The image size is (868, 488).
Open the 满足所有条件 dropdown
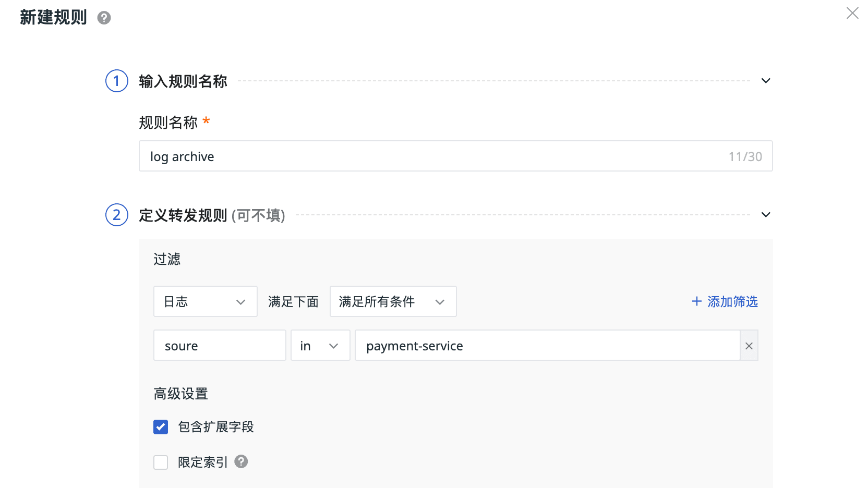pyautogui.click(x=393, y=301)
